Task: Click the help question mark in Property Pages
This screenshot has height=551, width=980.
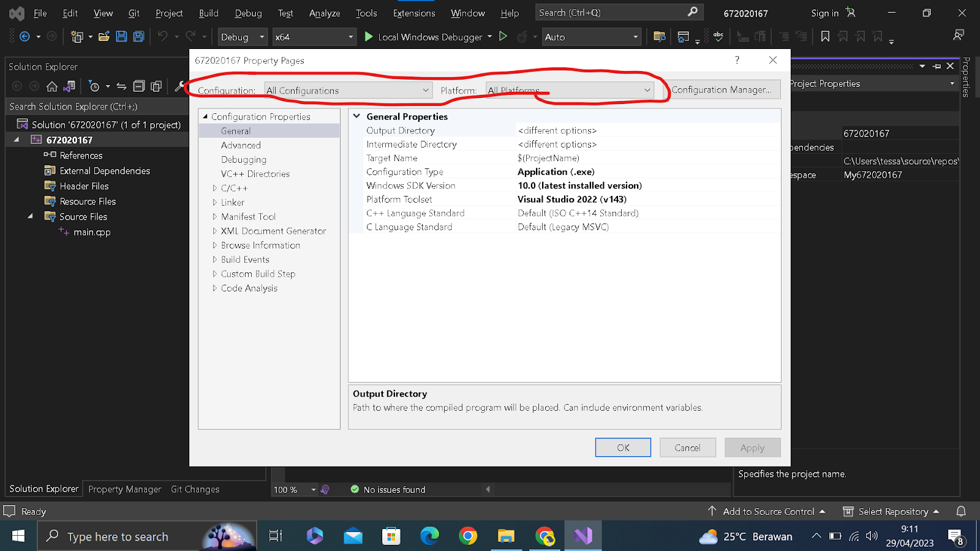Action: pos(737,60)
